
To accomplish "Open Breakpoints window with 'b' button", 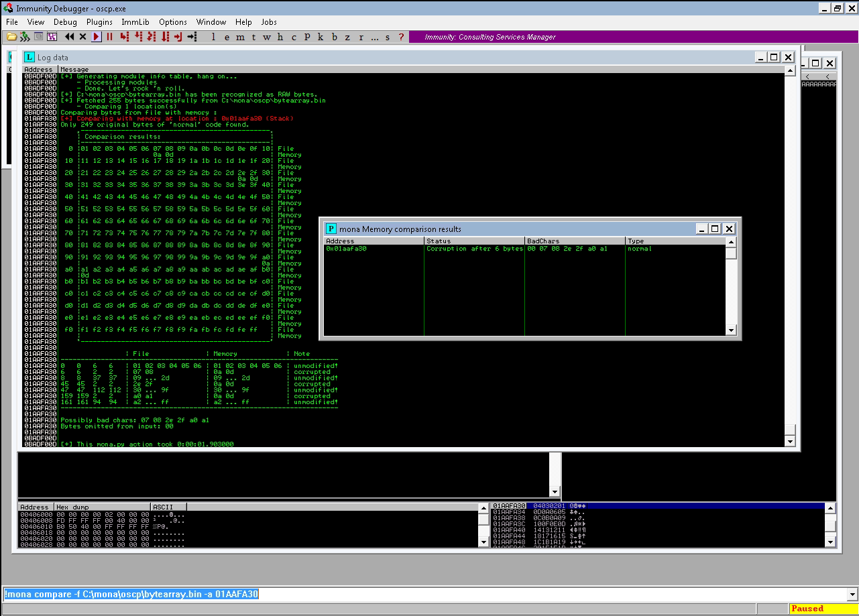I will 335,37.
